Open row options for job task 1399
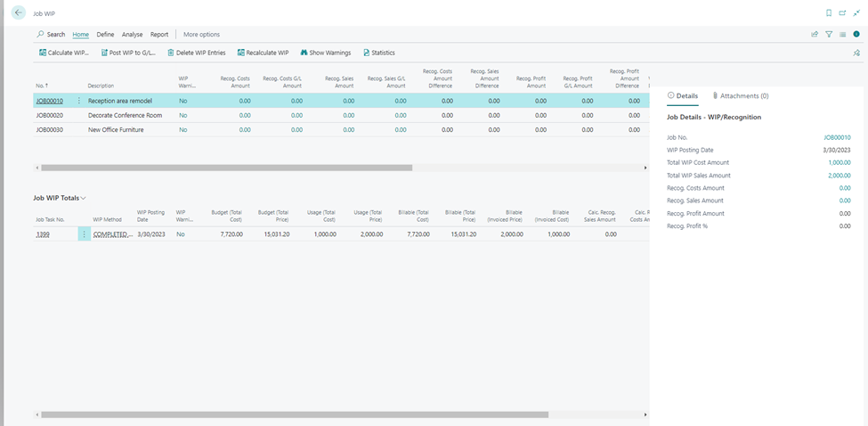The image size is (868, 426). point(85,233)
